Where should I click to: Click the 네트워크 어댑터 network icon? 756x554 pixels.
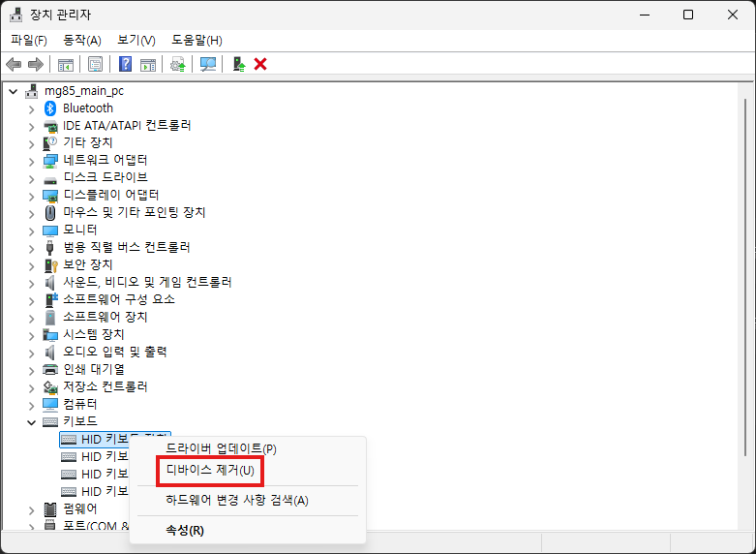(x=50, y=160)
